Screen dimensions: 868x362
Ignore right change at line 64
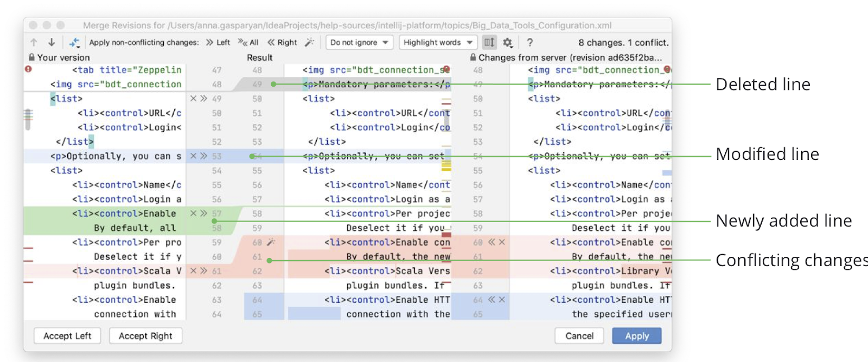pos(502,300)
